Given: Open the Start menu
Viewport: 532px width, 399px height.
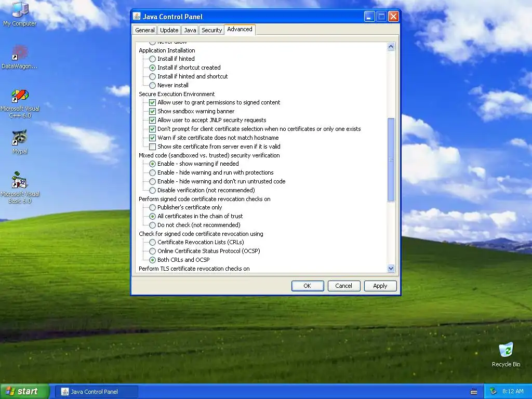Looking at the screenshot, I should tap(24, 391).
